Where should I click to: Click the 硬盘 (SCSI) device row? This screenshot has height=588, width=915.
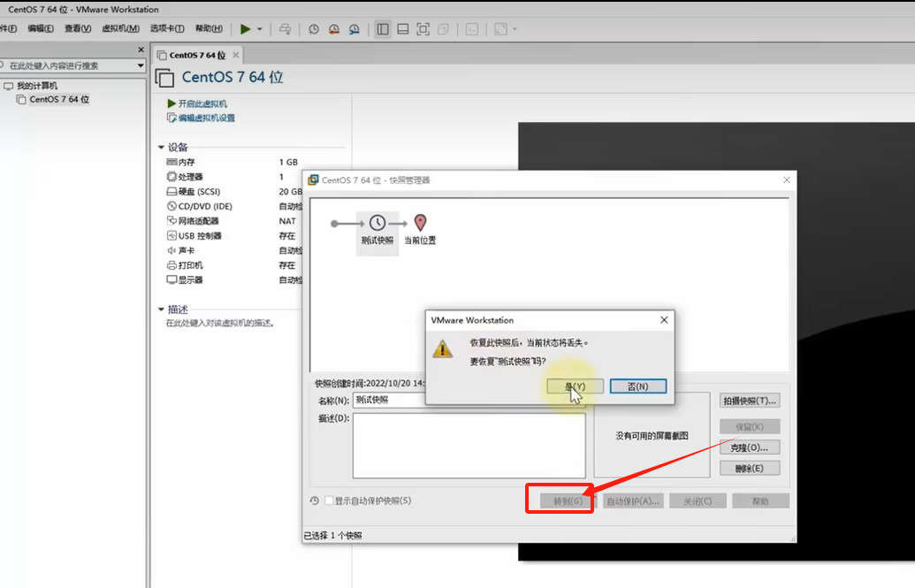pos(233,192)
